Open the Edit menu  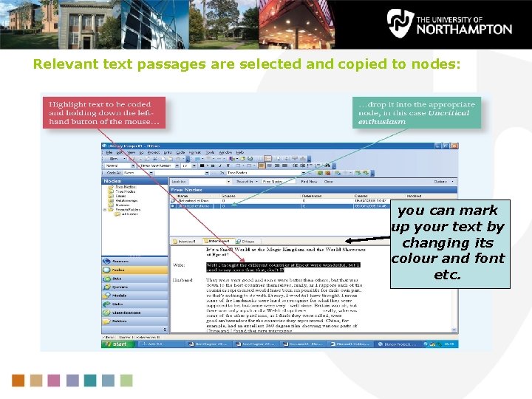click(x=120, y=152)
